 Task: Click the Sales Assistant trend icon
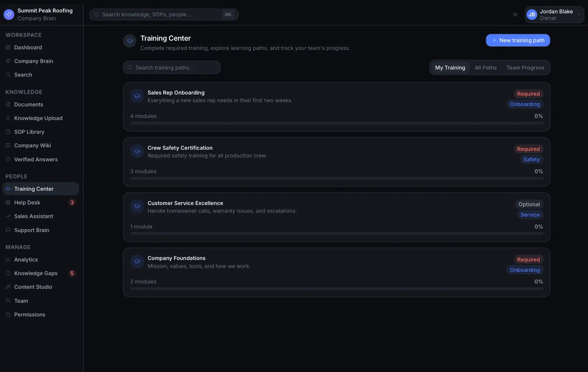8,216
